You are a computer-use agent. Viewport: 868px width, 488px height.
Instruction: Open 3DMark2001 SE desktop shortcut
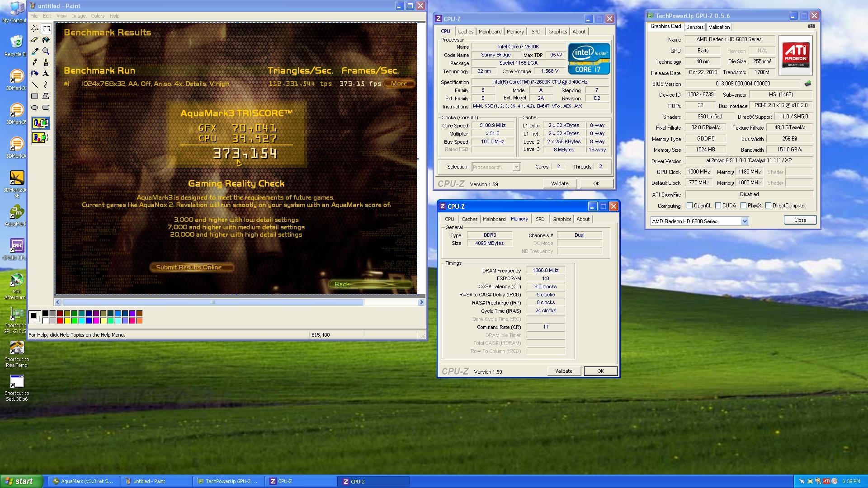[16, 184]
